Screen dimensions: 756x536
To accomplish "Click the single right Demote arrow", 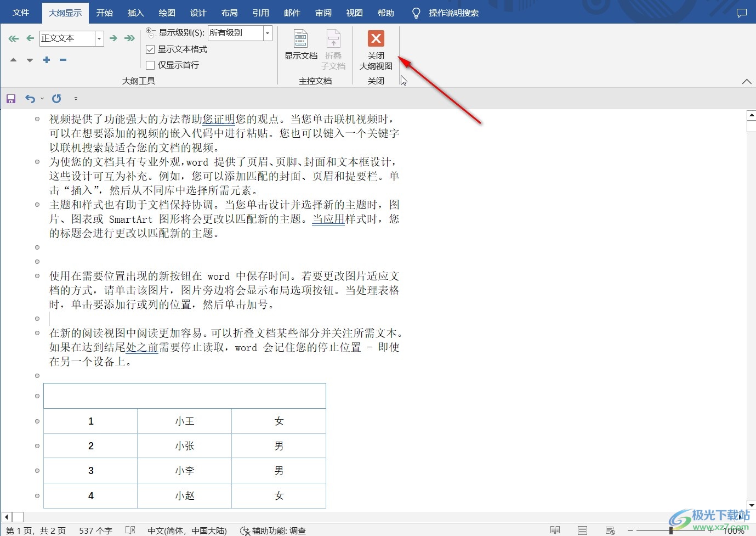I will point(113,38).
